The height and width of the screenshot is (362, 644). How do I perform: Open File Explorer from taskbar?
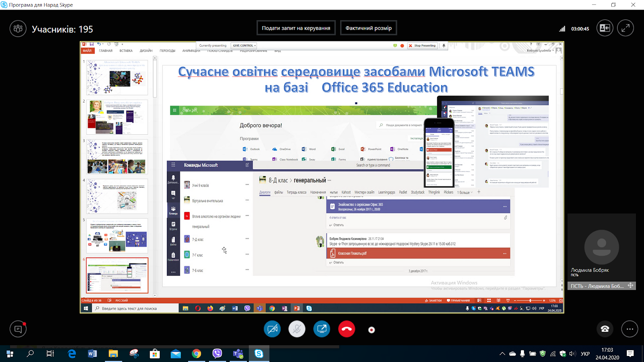point(113,354)
